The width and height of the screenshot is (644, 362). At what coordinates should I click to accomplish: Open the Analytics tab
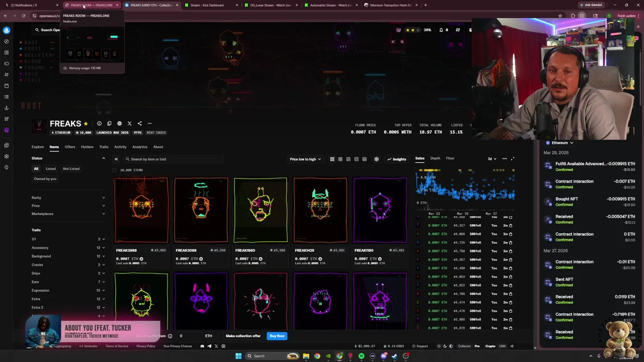point(140,147)
